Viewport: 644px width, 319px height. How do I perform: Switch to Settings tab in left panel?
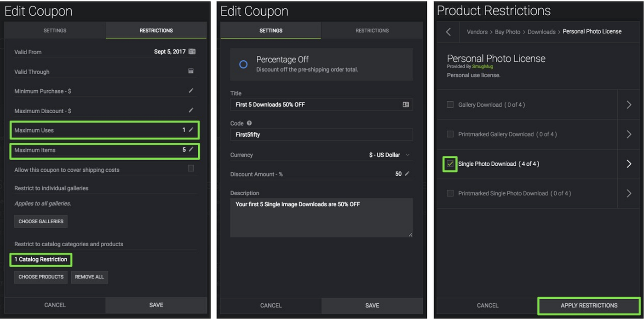coord(55,30)
